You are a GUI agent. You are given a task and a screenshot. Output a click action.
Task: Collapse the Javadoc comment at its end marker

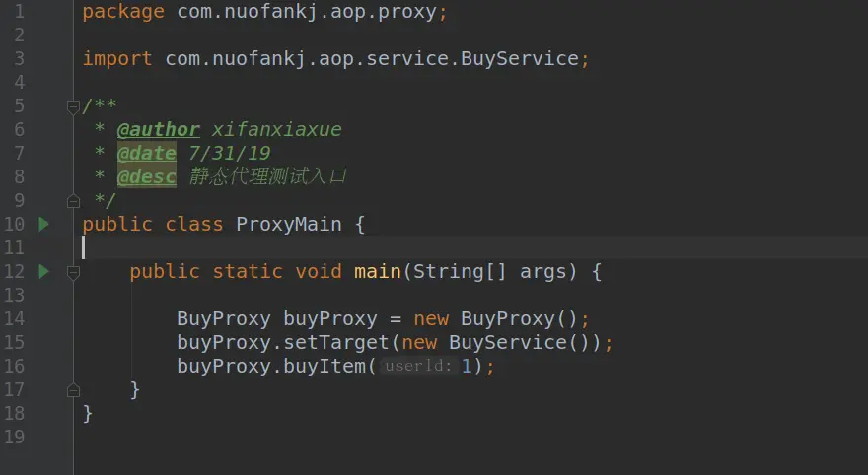[73, 201]
